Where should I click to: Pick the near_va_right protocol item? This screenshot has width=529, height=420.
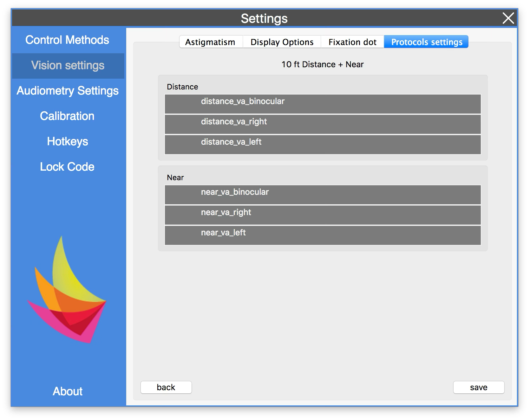pyautogui.click(x=323, y=215)
